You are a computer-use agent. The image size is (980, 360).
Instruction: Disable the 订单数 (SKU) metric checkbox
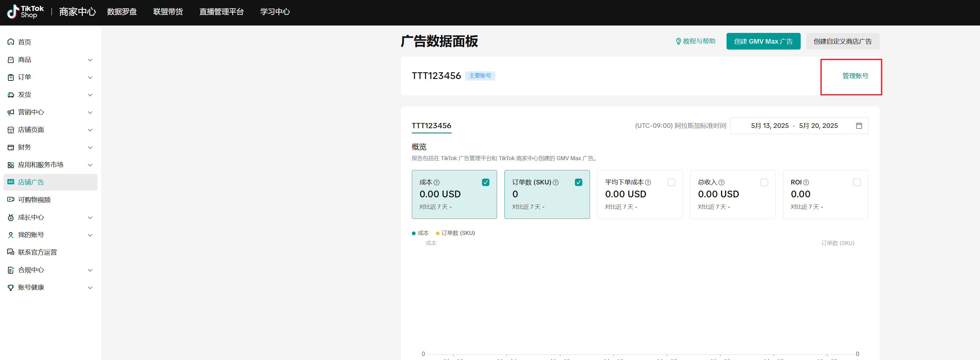click(578, 182)
